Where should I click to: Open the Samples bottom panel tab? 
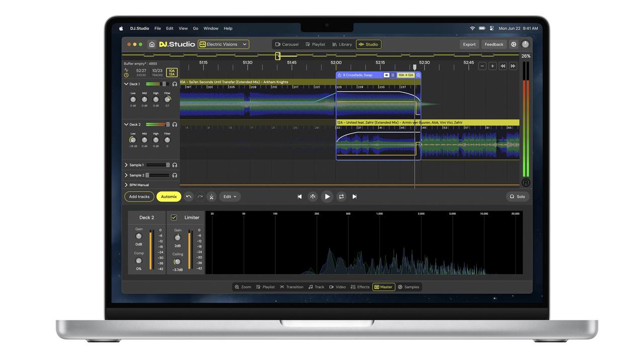tap(409, 287)
